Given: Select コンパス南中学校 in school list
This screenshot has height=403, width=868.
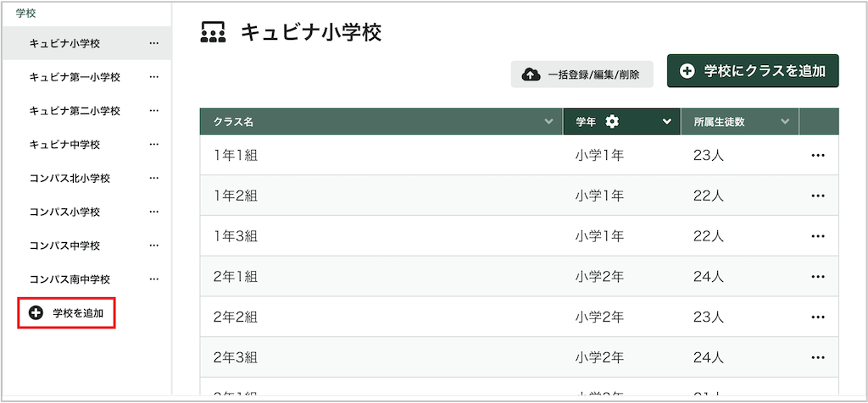Looking at the screenshot, I should [x=70, y=279].
